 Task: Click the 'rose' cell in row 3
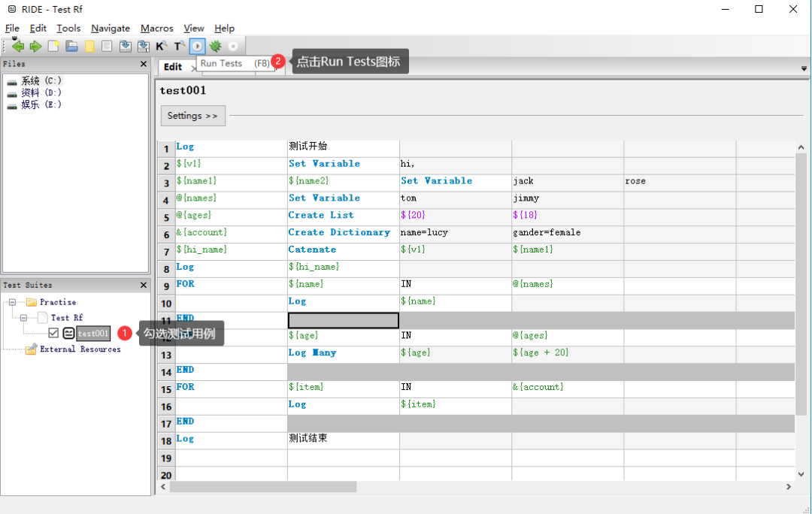pos(680,183)
